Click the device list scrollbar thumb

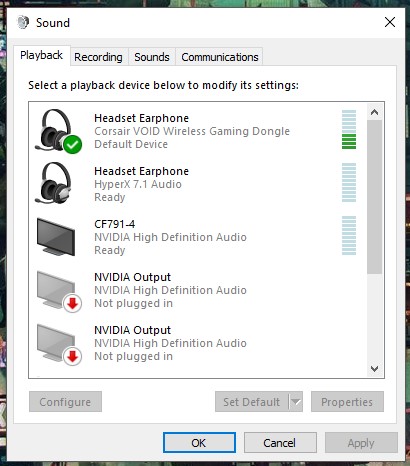tap(374, 197)
